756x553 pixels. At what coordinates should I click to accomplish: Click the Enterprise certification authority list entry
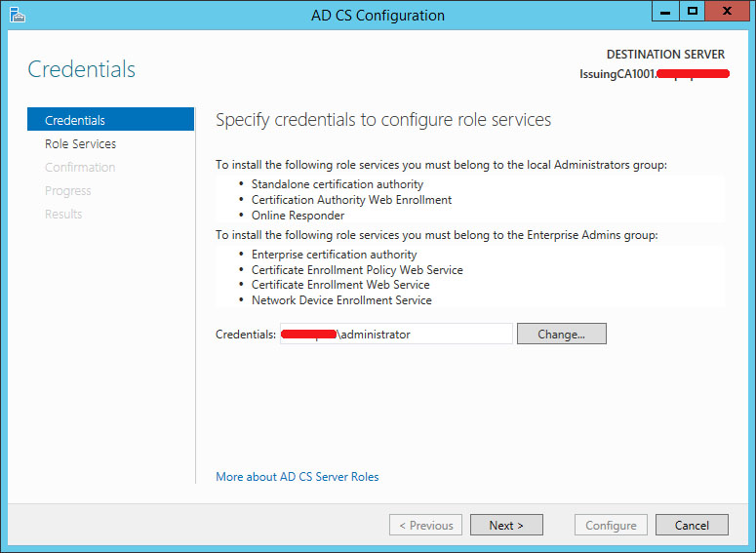click(x=334, y=255)
